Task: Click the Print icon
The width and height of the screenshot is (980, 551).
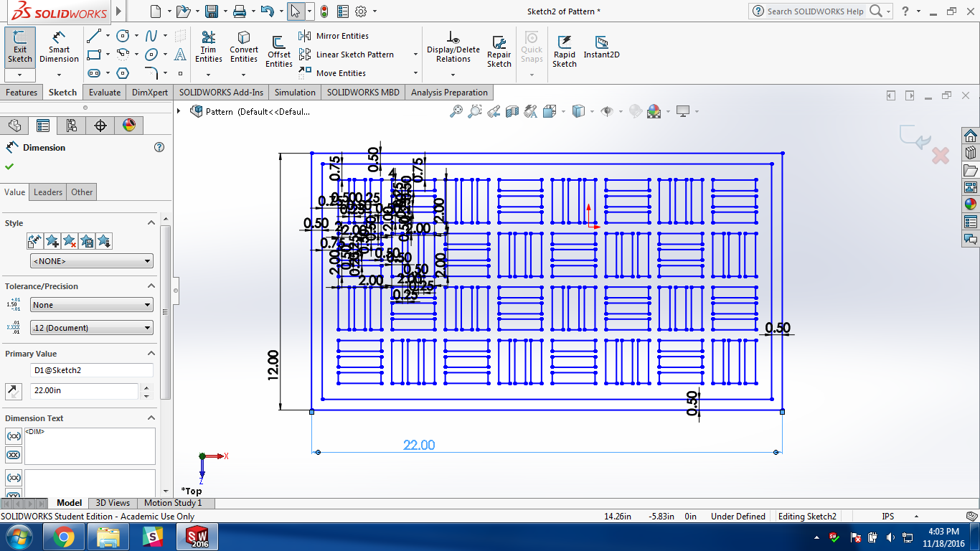Action: 240,11
